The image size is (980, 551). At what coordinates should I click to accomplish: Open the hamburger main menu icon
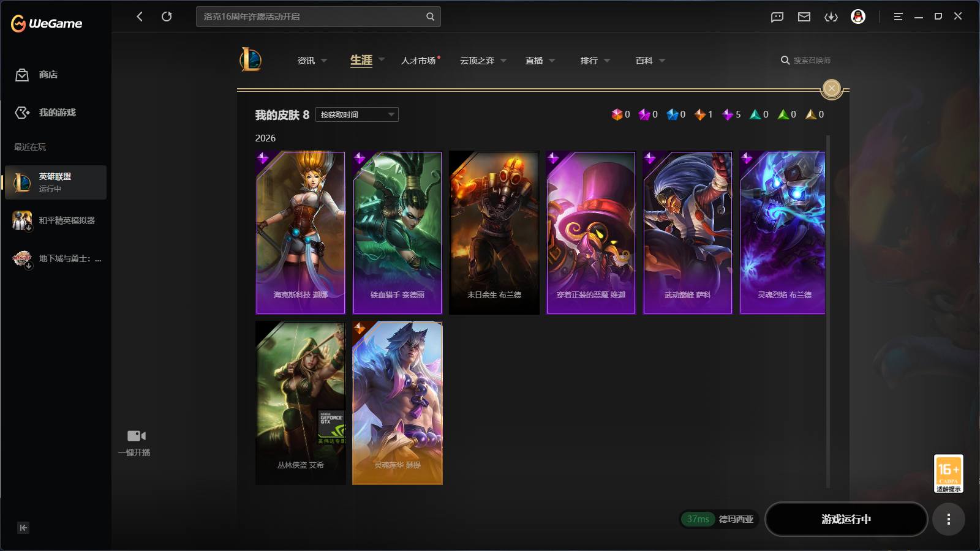pos(898,17)
